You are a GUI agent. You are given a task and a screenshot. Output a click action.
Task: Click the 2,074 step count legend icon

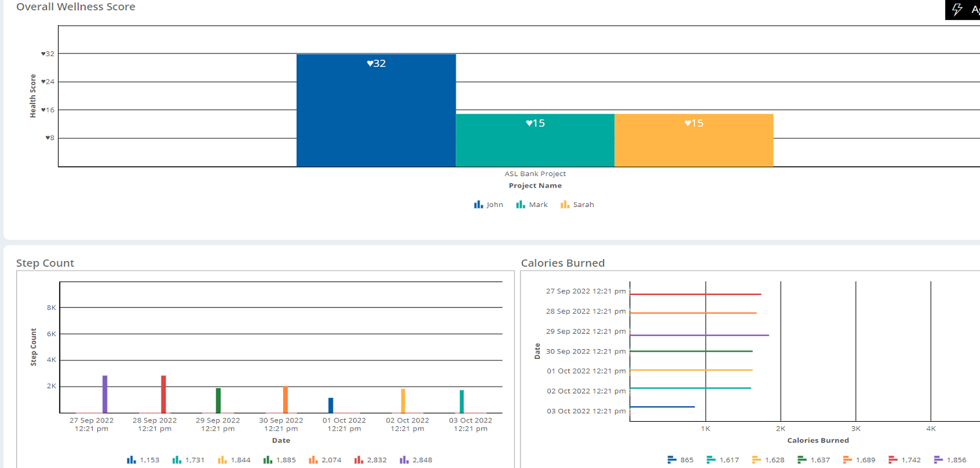[x=313, y=460]
